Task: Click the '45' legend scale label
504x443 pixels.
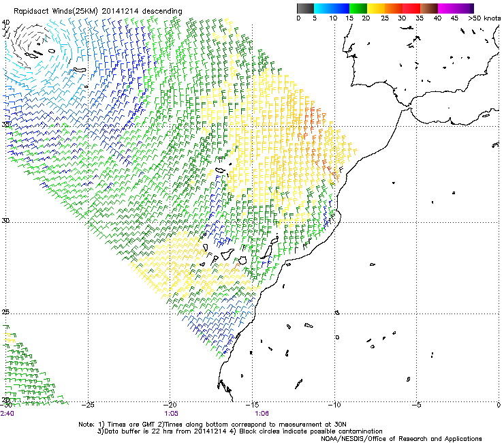Action: click(x=454, y=18)
